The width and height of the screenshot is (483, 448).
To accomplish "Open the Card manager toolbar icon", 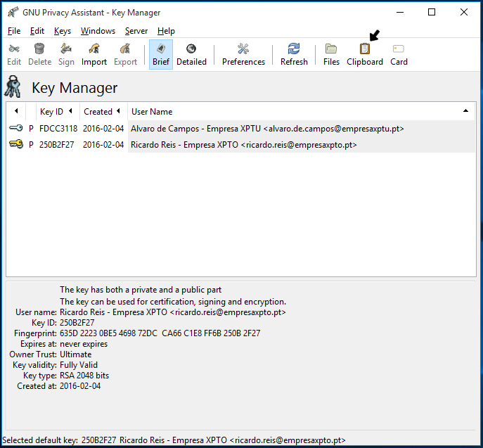I will click(399, 49).
